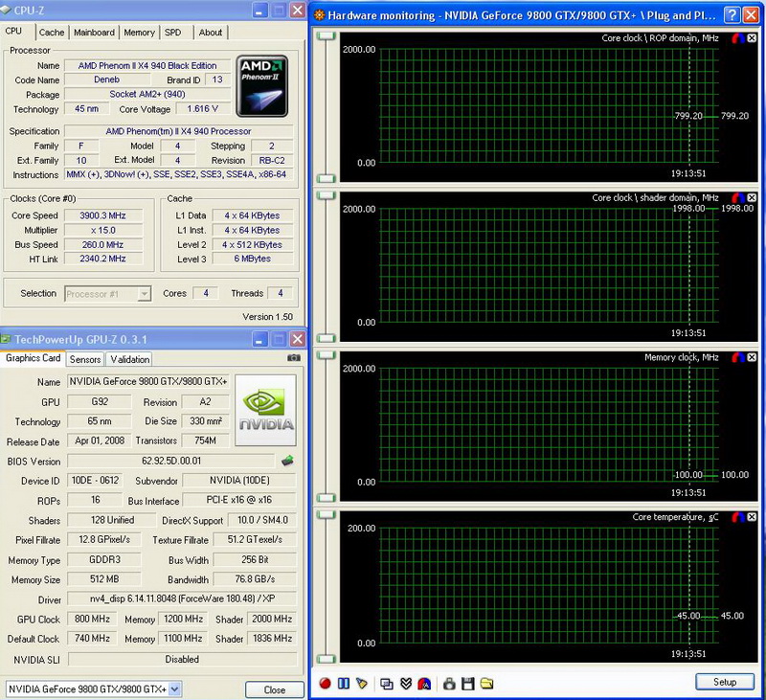Click the Close button in GPU-Z
This screenshot has width=766, height=700.
click(x=275, y=689)
